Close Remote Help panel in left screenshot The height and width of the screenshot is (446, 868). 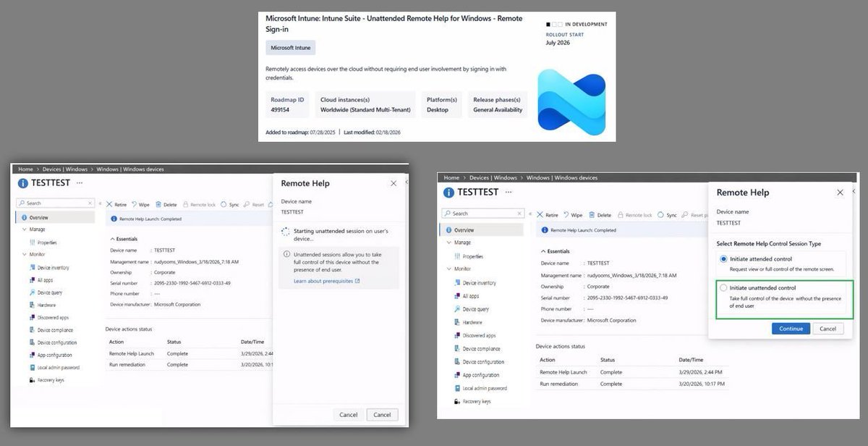pyautogui.click(x=393, y=183)
